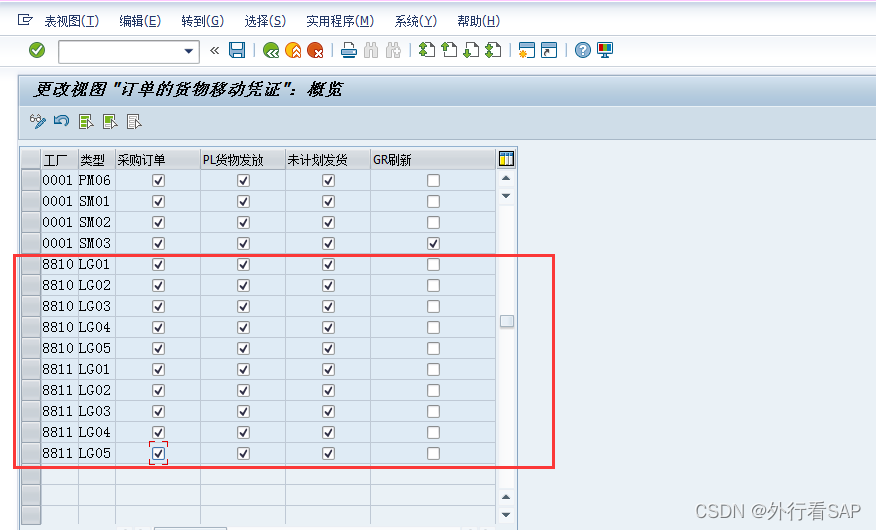Toggle 未计划发货 checkbox for 8810 LG03
The width and height of the screenshot is (876, 530).
(x=328, y=307)
